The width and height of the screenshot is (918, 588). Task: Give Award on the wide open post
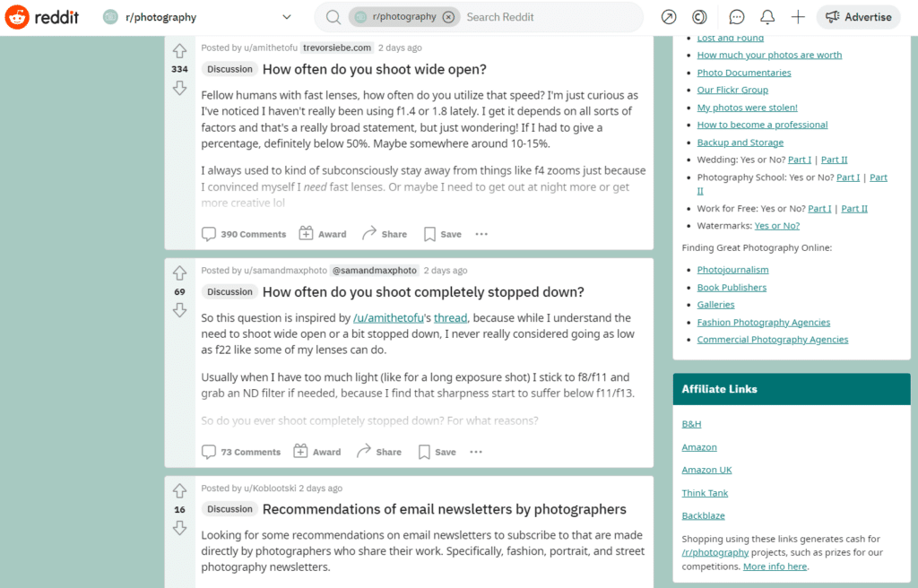click(x=323, y=234)
